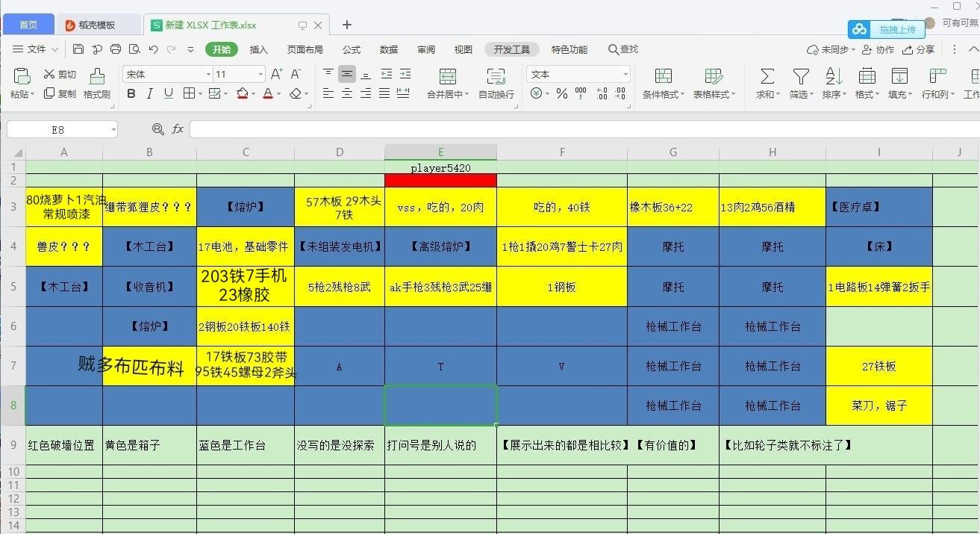Go to the 首页 home tab
This screenshot has width=980, height=534.
pos(28,25)
